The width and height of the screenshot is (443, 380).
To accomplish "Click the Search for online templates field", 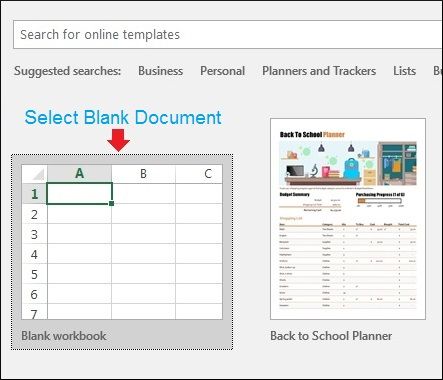I will (228, 34).
